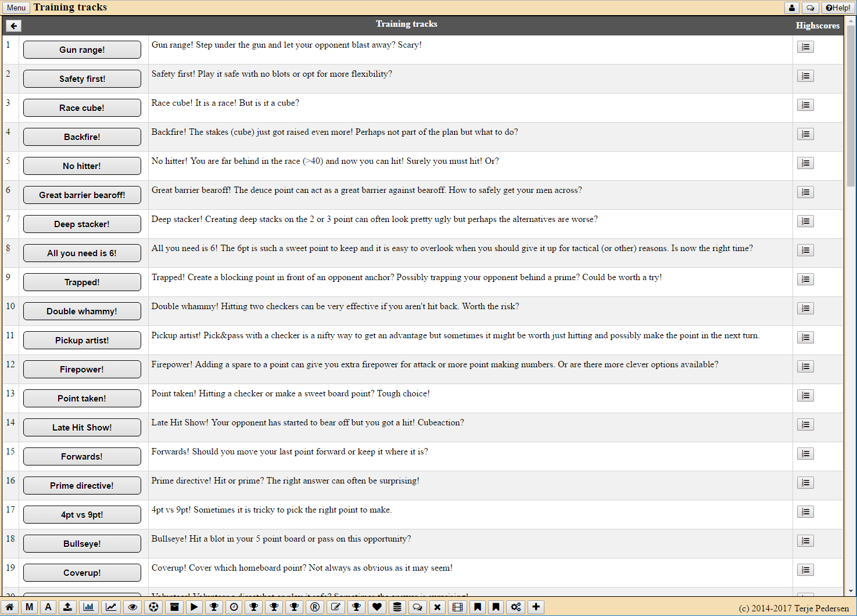Click the back arrow button
Viewport: 857px width, 616px height.
coord(13,26)
